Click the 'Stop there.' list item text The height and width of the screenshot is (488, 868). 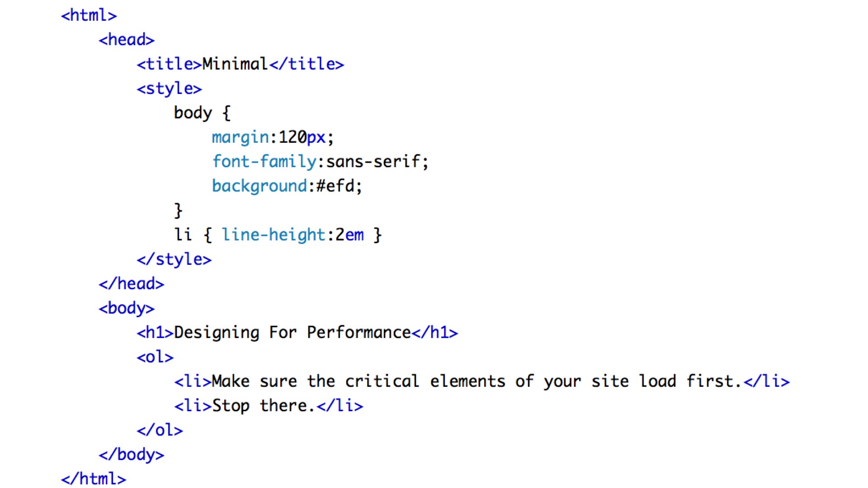(x=263, y=406)
